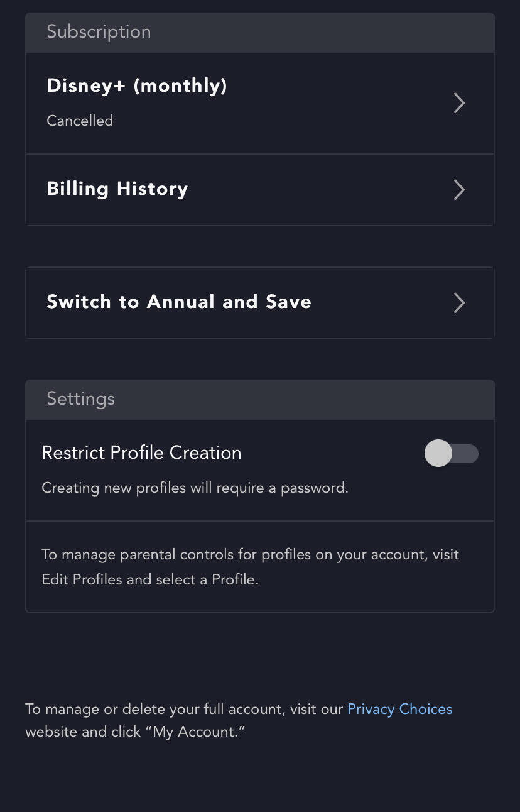520x812 pixels.
Task: Click the parental controls information note
Action: point(250,555)
